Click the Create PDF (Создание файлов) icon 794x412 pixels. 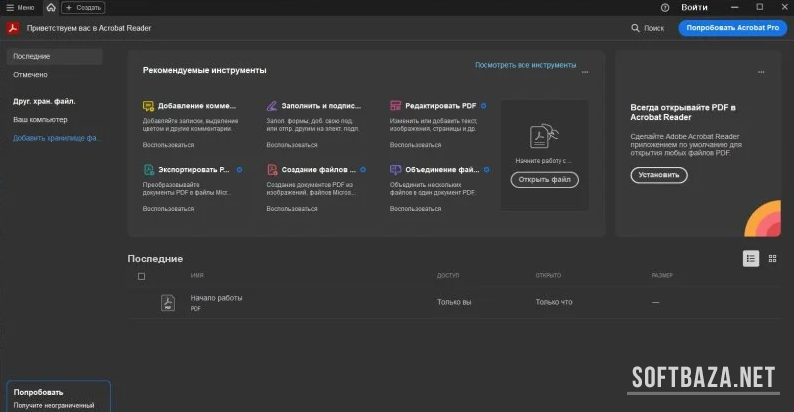[272, 170]
